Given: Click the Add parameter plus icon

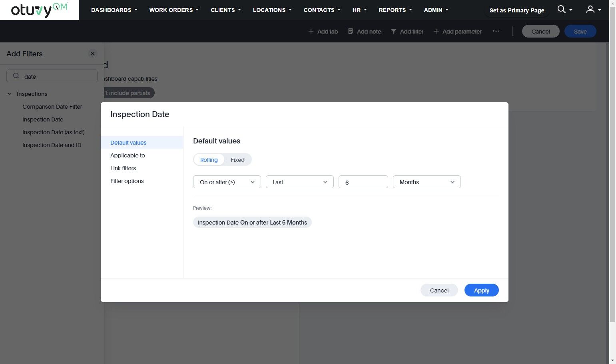Looking at the screenshot, I should 436,31.
